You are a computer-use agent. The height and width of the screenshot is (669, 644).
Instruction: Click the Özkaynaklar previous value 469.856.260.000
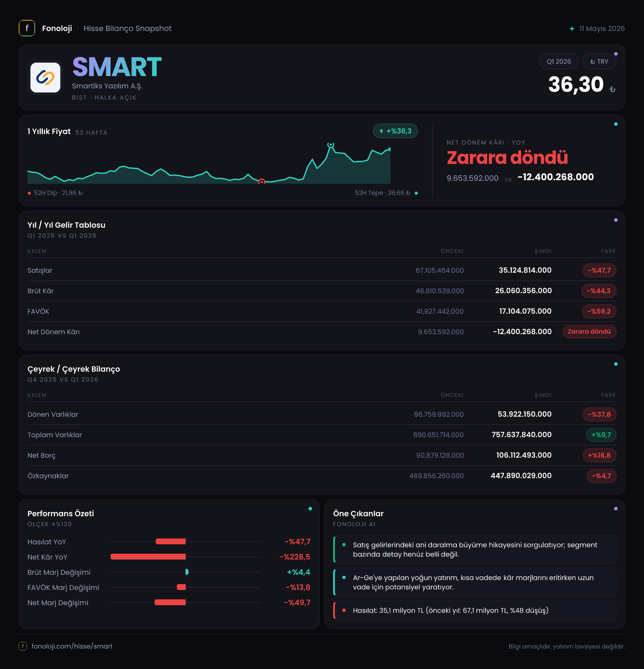(x=436, y=476)
